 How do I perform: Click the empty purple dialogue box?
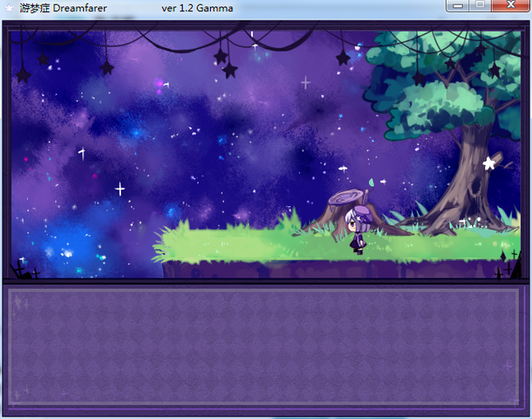pos(264,347)
